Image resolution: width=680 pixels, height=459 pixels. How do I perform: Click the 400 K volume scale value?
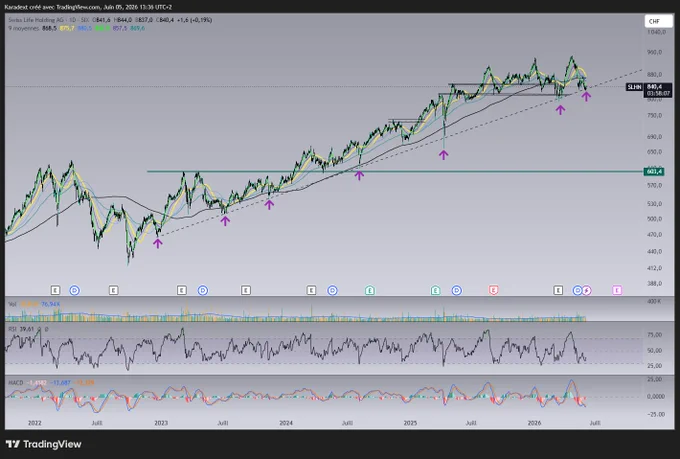(x=654, y=301)
